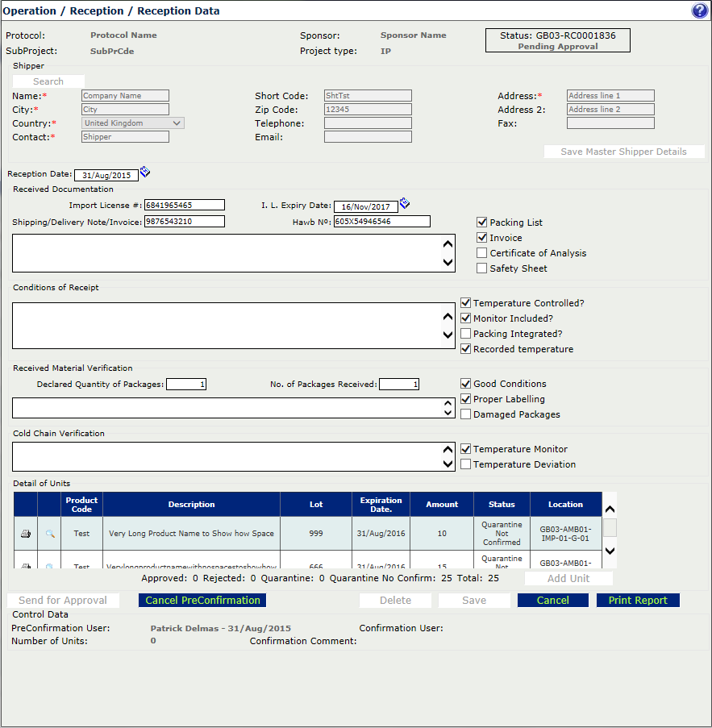Click the Zip Code field
Screen dimensions: 712x728
point(368,110)
